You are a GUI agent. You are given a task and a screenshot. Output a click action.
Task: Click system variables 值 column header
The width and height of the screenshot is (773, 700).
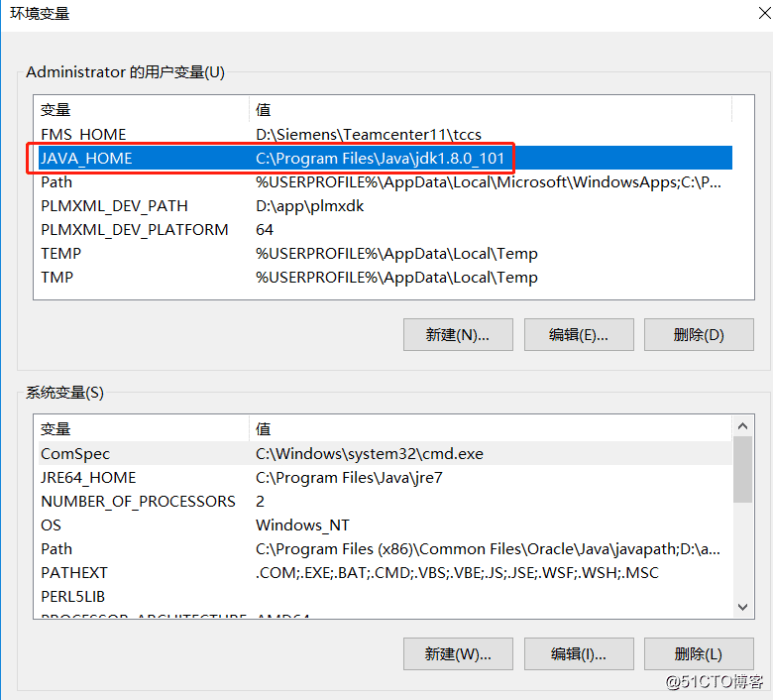tap(491, 428)
